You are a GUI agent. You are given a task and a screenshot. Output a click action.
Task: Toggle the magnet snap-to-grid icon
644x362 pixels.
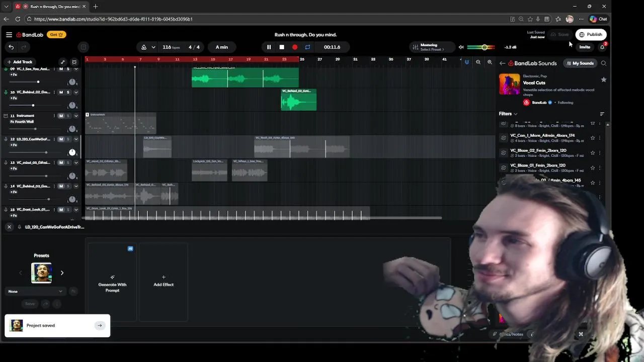(467, 62)
